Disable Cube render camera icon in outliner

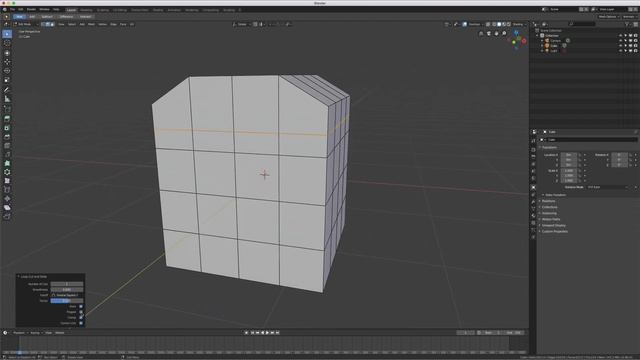click(x=636, y=45)
